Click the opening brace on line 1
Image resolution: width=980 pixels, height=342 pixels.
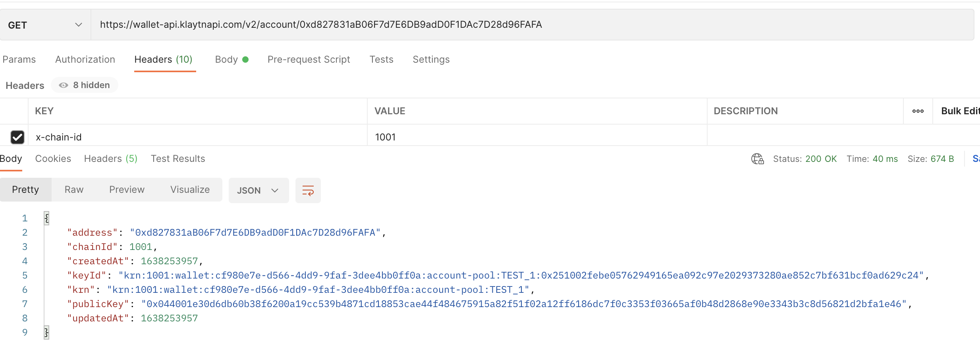[x=46, y=218]
